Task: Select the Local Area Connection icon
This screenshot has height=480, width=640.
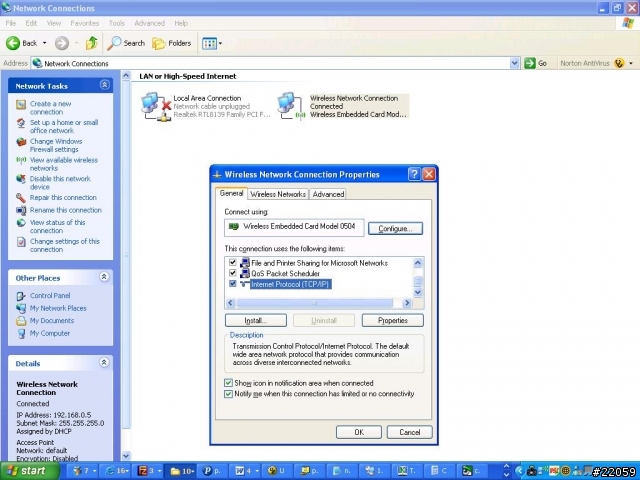Action: click(x=156, y=107)
